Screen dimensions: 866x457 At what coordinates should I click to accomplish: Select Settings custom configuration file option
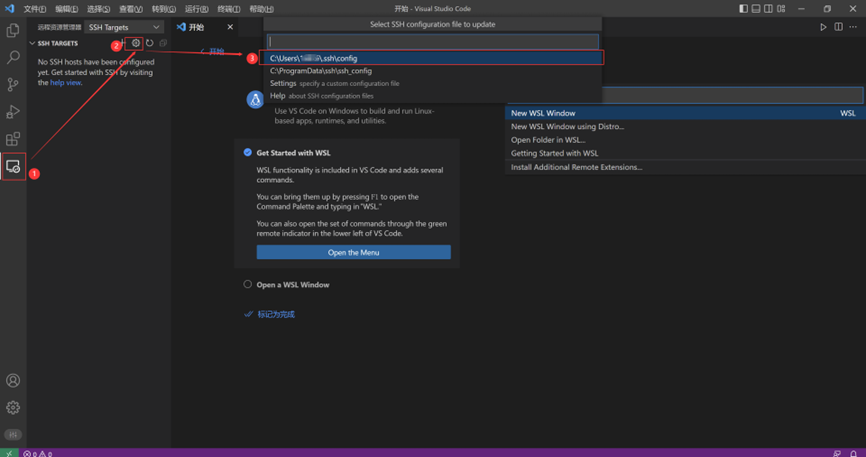432,83
